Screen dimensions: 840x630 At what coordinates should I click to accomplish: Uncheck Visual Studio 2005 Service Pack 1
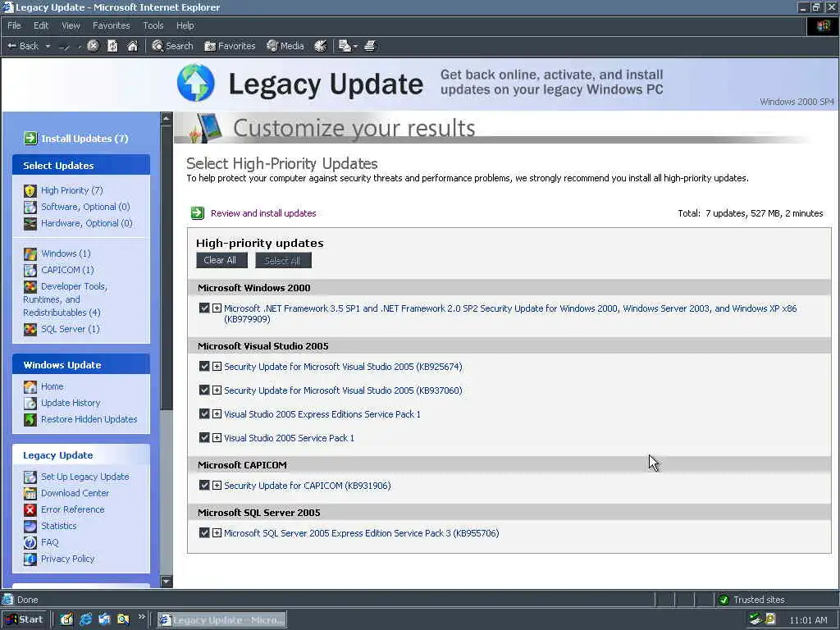click(204, 438)
